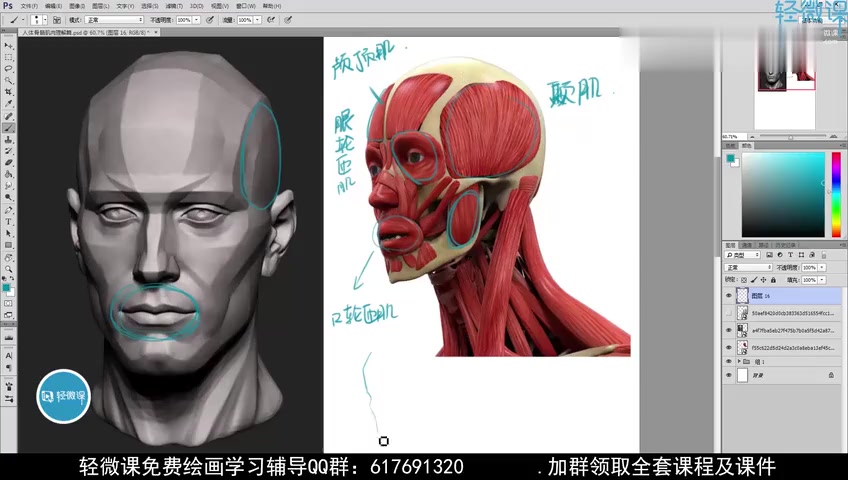
Task: Select the Horizontal Type tool
Action: click(x=8, y=222)
